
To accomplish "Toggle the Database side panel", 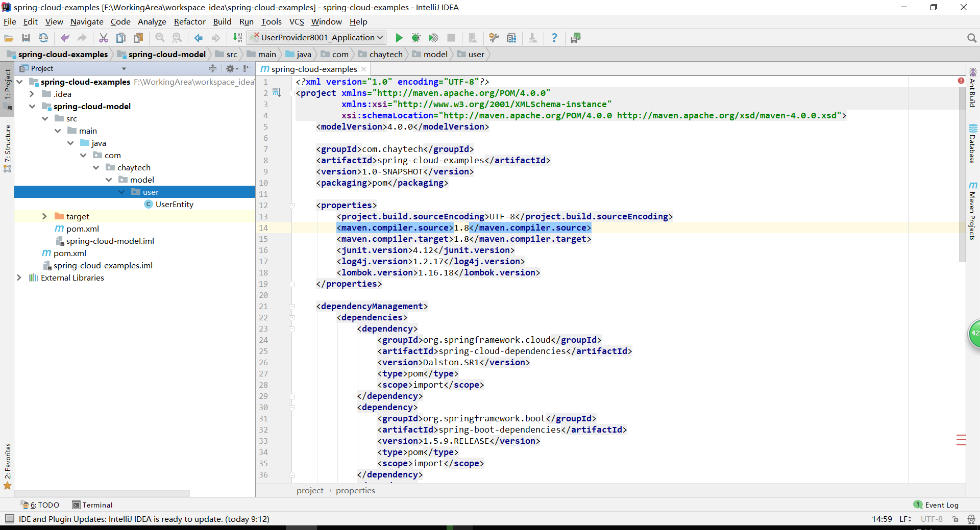I will 973,144.
